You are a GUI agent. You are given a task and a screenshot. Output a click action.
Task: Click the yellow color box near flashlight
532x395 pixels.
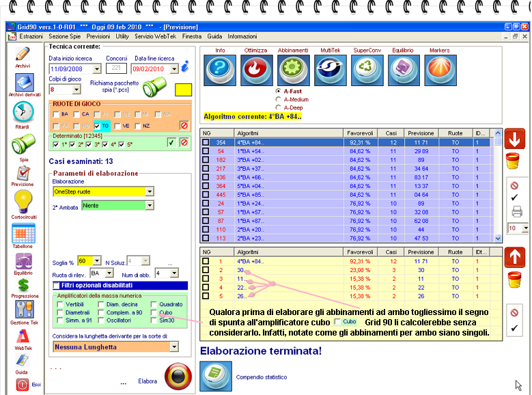coord(184,90)
